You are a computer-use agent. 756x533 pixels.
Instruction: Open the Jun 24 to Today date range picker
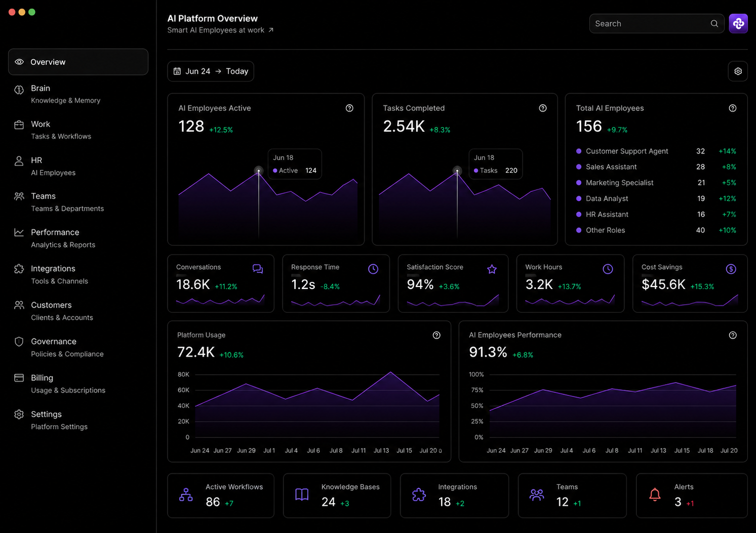pos(211,71)
